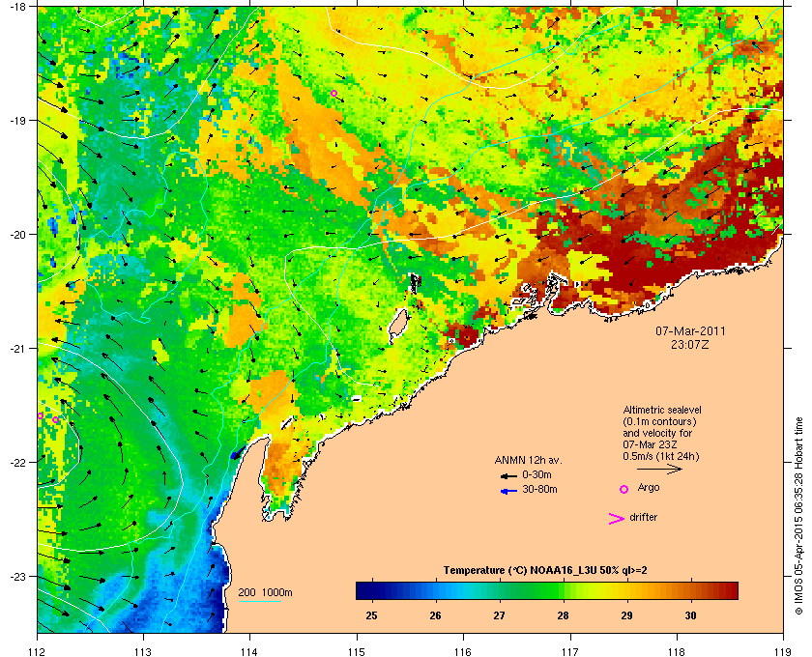Click the date label 07-Mar-2011
This screenshot has width=812, height=657.
pos(690,330)
